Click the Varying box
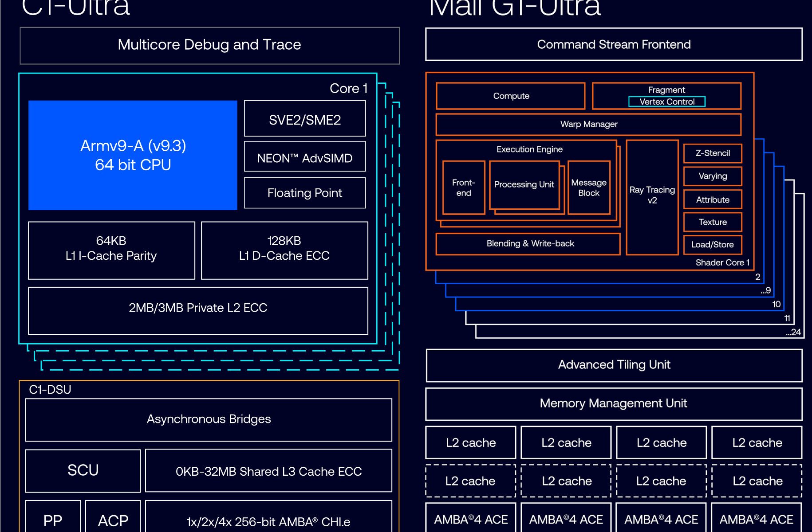 tap(713, 176)
